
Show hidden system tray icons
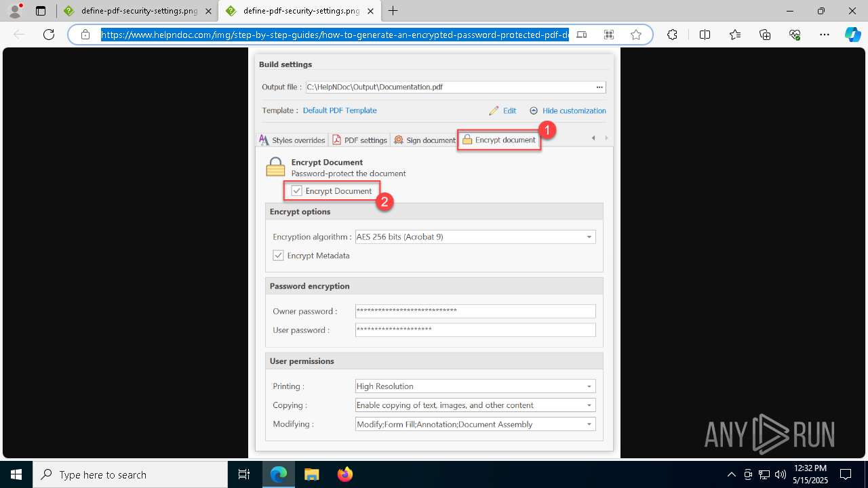coord(731,474)
